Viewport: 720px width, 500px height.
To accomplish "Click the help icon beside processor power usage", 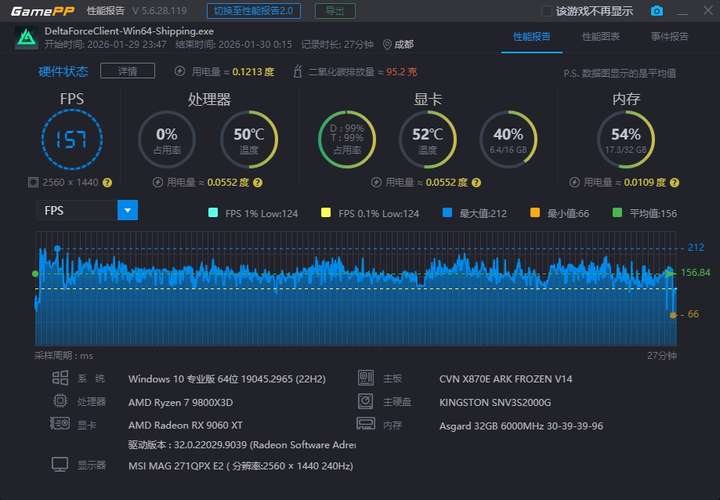I will (x=258, y=183).
